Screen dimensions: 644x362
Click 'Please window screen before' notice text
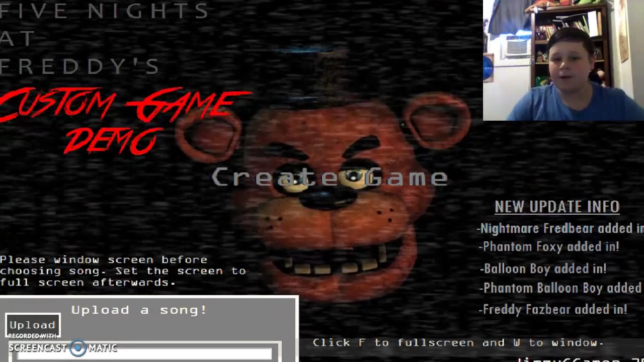(123, 271)
